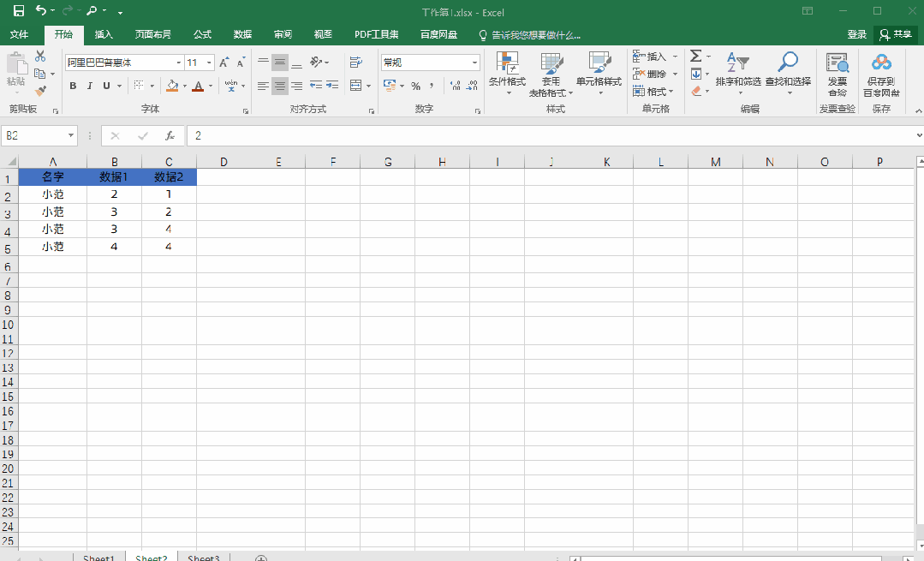Open the font name dropdown
The image size is (924, 561).
pos(178,63)
